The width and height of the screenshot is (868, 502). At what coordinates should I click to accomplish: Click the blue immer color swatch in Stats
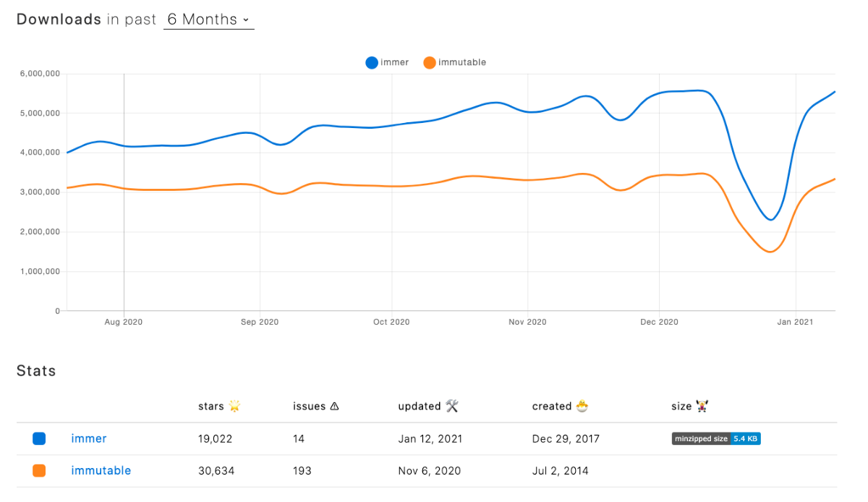click(x=39, y=438)
